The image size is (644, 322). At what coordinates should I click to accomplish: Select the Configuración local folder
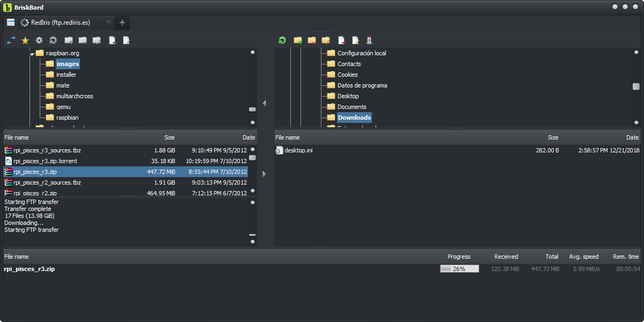362,53
